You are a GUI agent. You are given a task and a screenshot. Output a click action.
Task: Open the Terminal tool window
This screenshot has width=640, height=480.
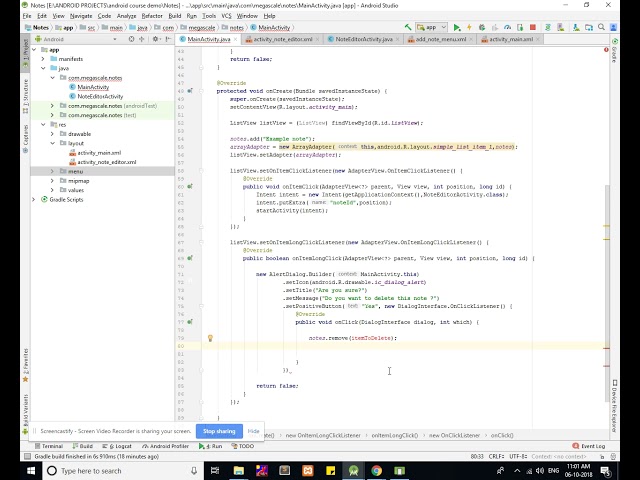click(49, 446)
